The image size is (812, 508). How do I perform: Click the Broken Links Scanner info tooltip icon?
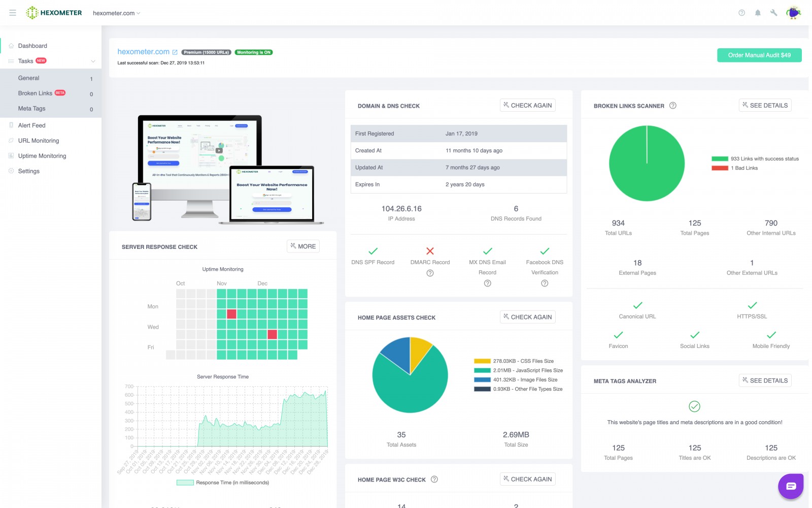coord(673,105)
